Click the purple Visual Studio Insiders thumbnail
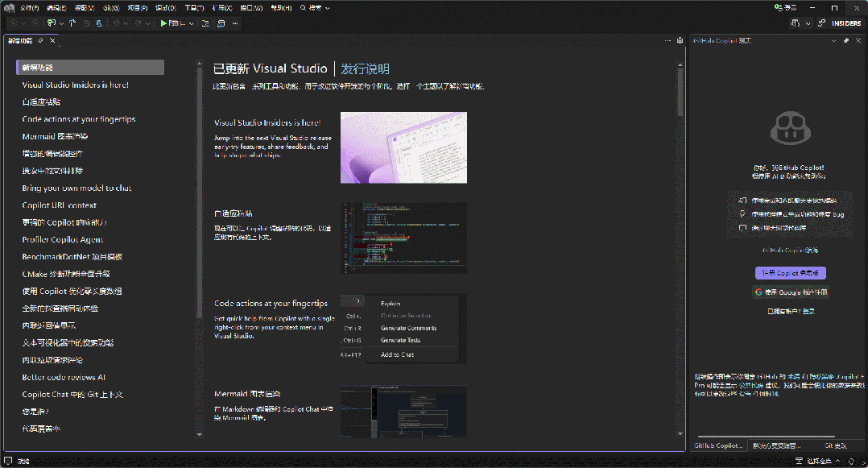Image resolution: width=868 pixels, height=468 pixels. 403,147
